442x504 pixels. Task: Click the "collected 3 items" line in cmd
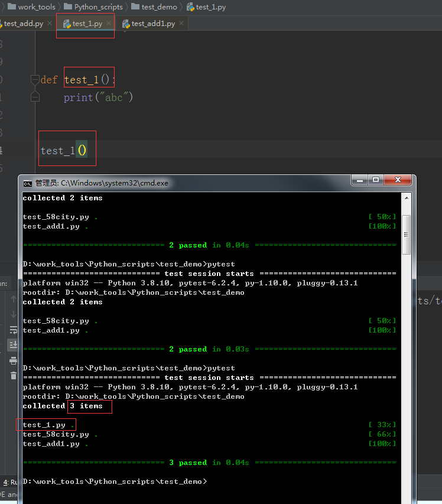(x=63, y=406)
